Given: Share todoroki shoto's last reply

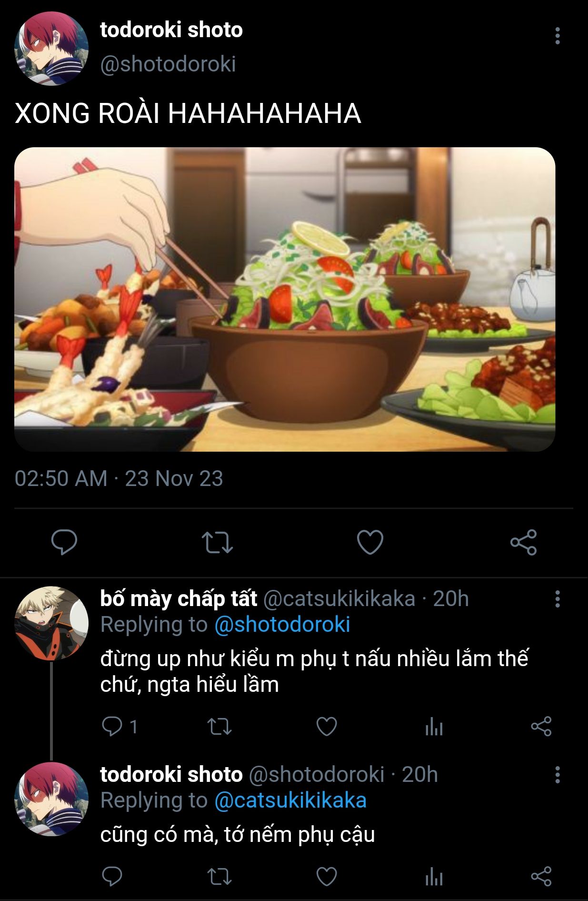Looking at the screenshot, I should [541, 876].
